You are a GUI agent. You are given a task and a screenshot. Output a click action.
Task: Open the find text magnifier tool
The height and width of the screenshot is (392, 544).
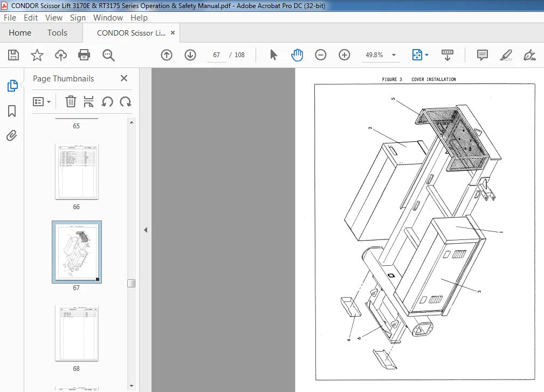tap(108, 55)
